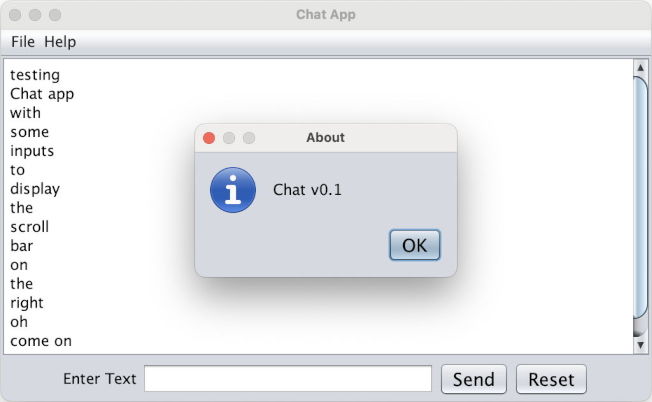Click the "come on" line in chat log
This screenshot has width=652, height=402.
point(41,341)
